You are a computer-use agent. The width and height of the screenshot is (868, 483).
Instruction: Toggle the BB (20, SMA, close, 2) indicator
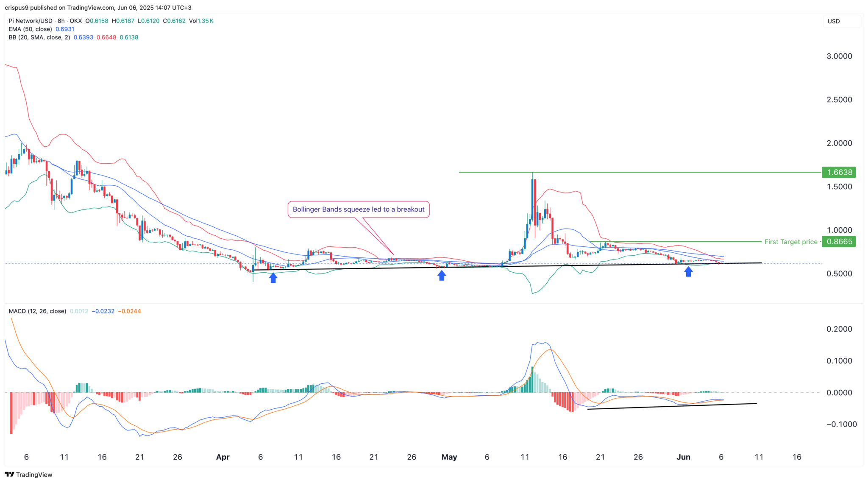tap(39, 37)
